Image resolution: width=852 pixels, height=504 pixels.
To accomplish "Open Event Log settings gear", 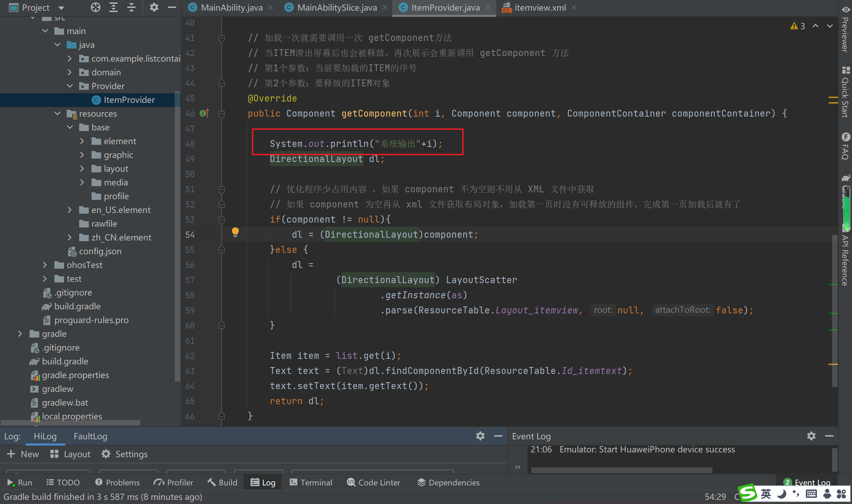I will (811, 436).
